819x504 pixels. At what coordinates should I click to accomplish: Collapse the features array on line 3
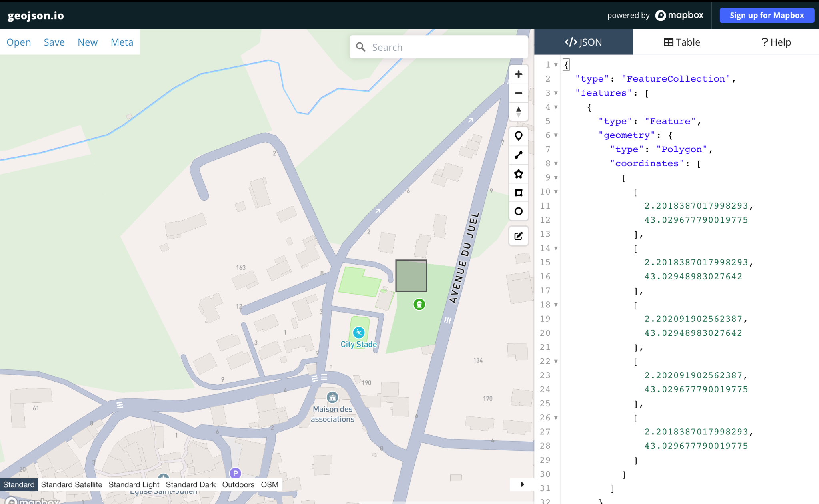click(x=555, y=93)
